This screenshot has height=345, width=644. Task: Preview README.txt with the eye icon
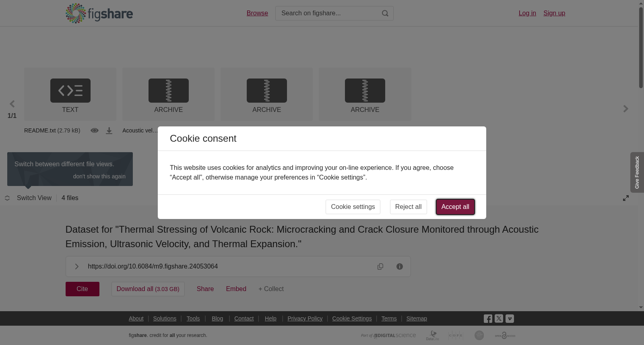[x=95, y=130]
